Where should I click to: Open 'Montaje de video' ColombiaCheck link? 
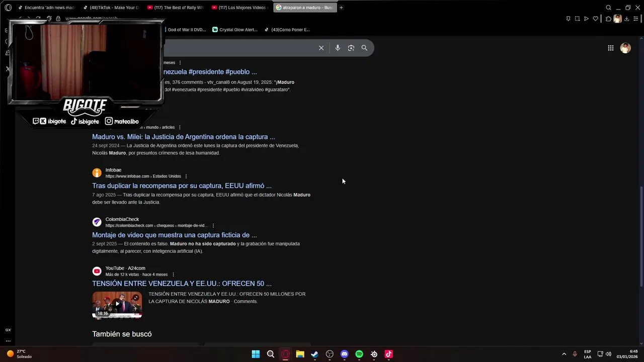[x=175, y=235]
